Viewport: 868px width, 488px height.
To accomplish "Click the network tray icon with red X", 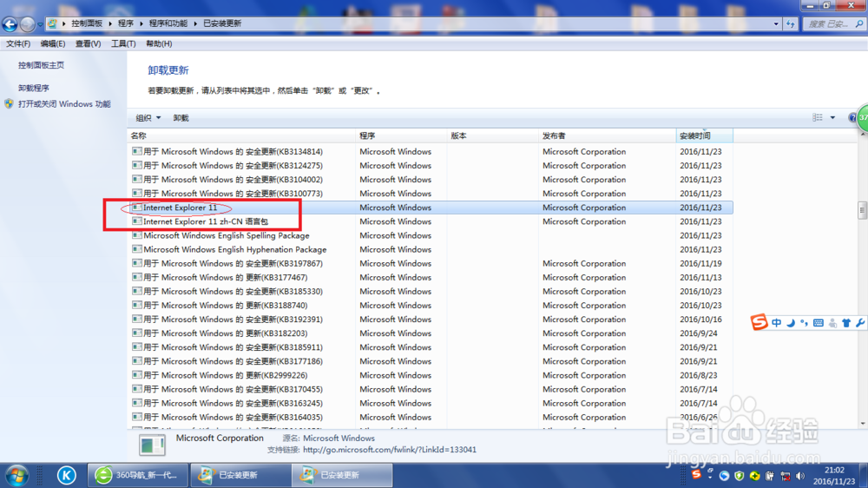I will tap(786, 476).
